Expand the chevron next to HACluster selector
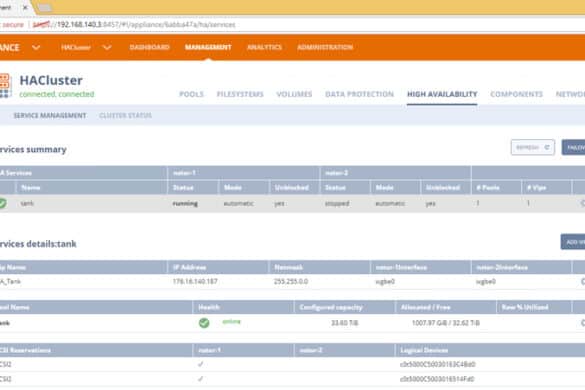585x390 pixels. (x=107, y=47)
